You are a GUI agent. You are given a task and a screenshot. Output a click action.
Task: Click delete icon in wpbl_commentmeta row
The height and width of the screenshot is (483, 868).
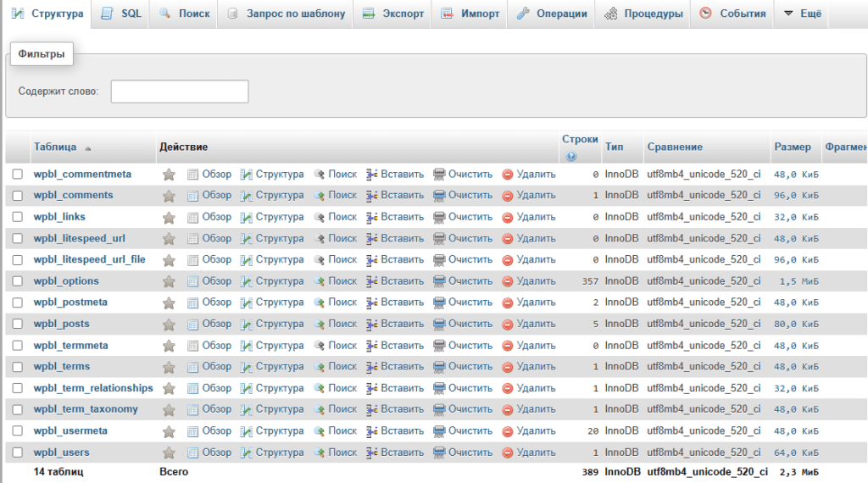[x=508, y=175]
